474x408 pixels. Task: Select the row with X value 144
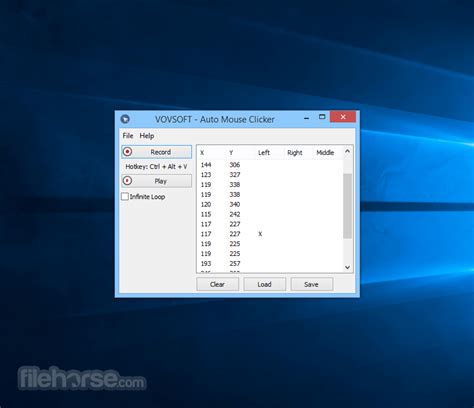click(270, 165)
